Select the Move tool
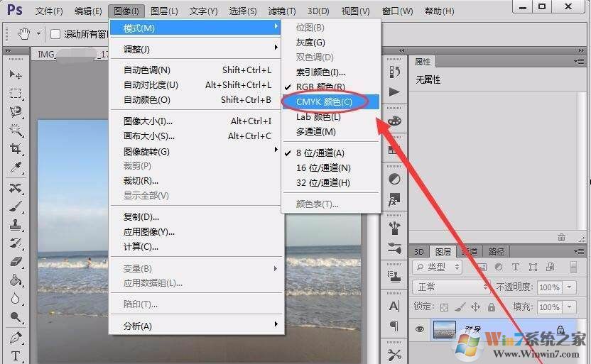The width and height of the screenshot is (591, 364). 15,75
